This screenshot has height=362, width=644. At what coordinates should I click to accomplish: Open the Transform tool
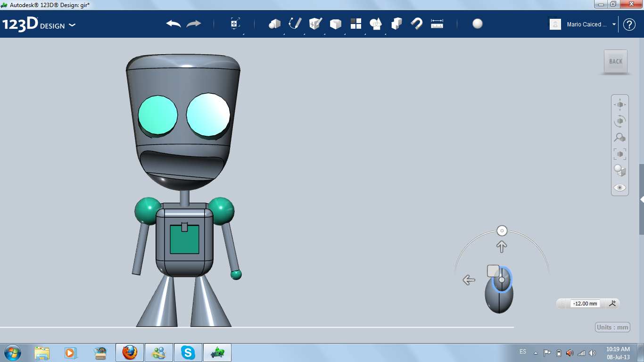pos(235,24)
